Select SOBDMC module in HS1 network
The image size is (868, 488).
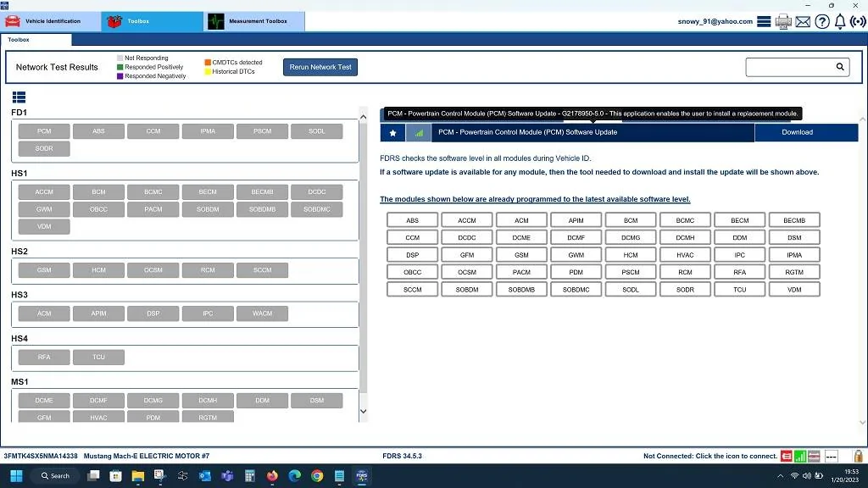coord(317,209)
